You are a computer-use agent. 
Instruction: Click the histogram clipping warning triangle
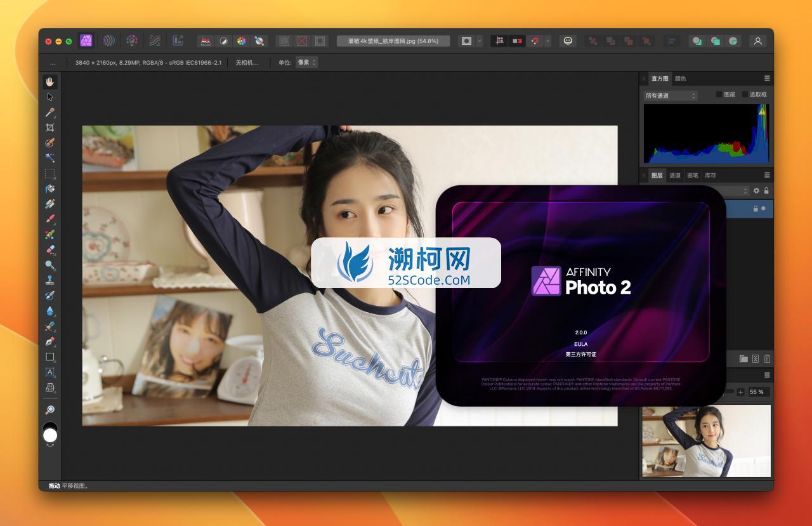coord(762,111)
